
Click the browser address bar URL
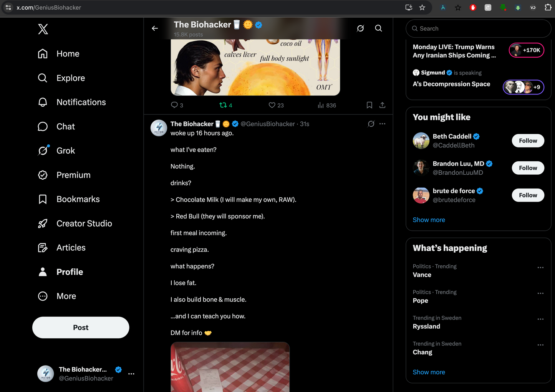(x=49, y=7)
